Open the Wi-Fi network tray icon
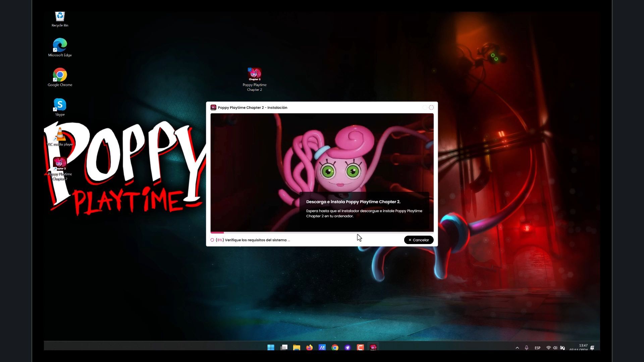644x362 pixels. [548, 348]
